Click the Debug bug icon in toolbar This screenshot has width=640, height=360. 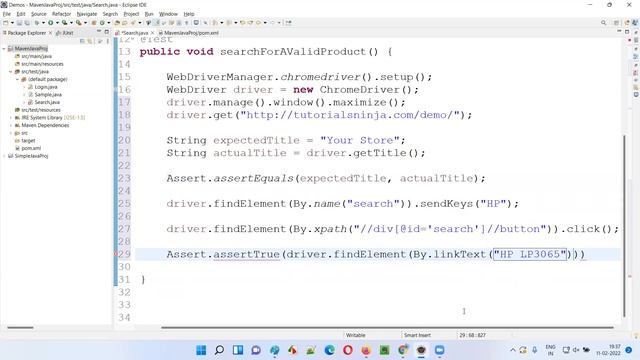tap(38, 23)
